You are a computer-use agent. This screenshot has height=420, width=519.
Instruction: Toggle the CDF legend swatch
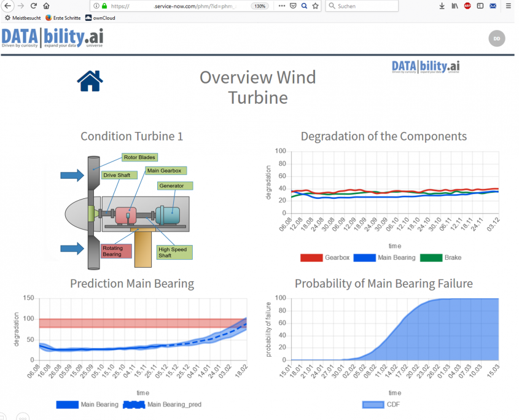[x=373, y=405]
